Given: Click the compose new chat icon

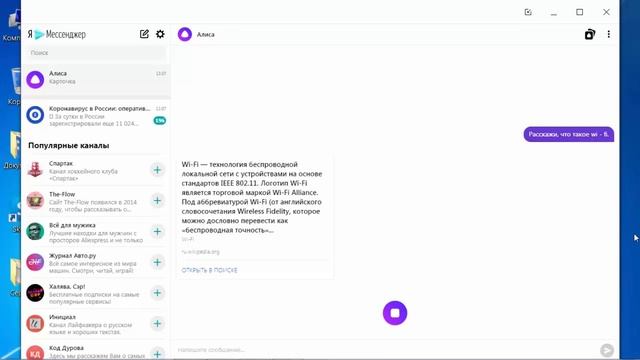Looking at the screenshot, I should pos(144,34).
